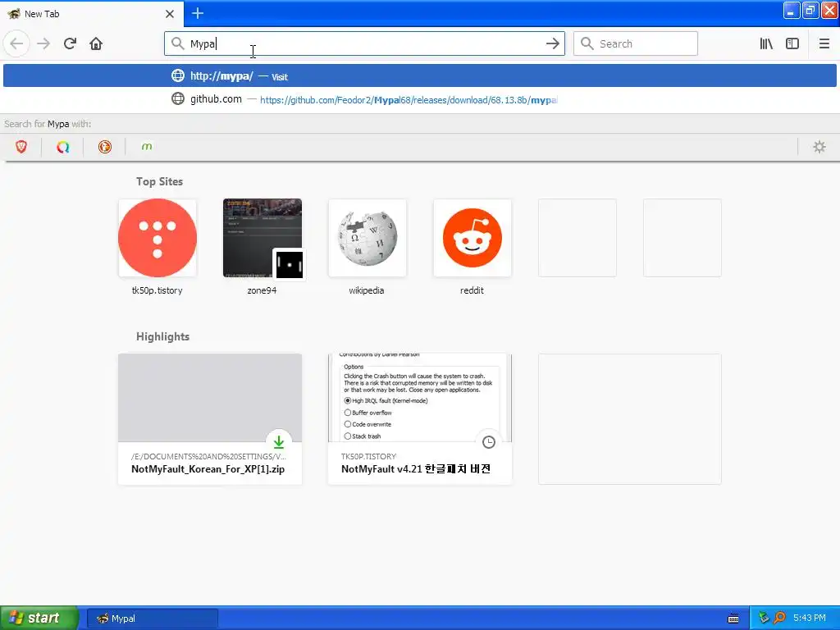
Task: Go back with the back arrow button
Action: (x=16, y=43)
